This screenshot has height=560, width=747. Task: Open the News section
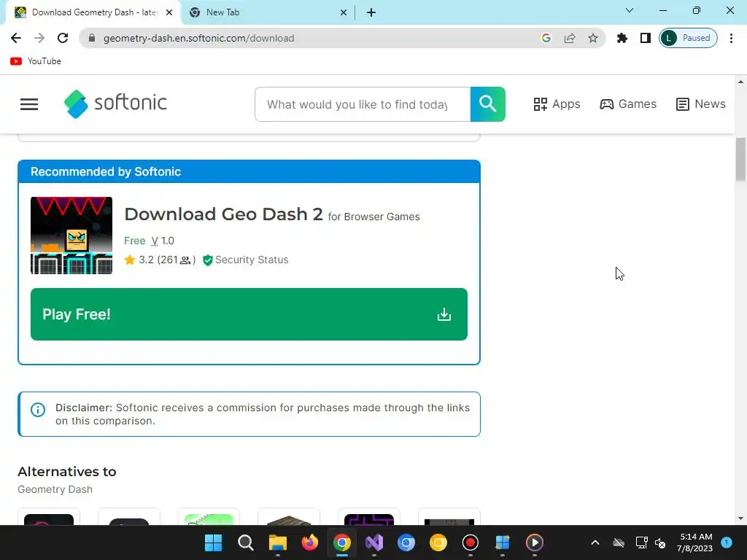click(701, 104)
